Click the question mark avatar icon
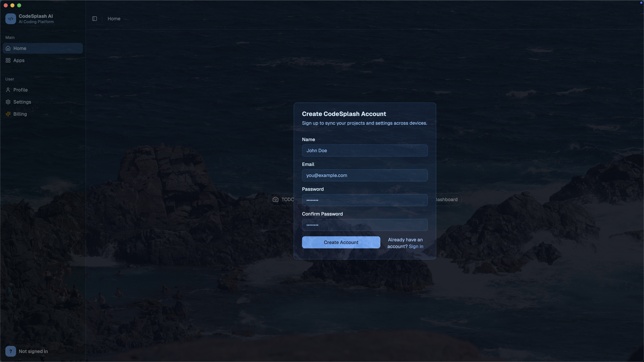 [11, 351]
